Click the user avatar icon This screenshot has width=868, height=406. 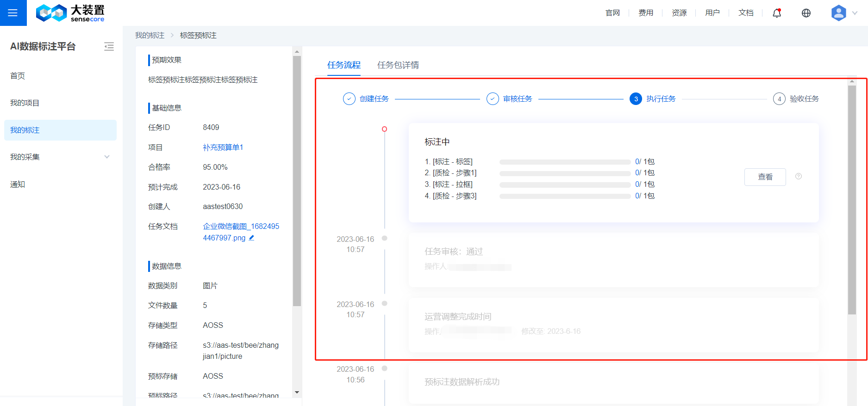pos(838,13)
